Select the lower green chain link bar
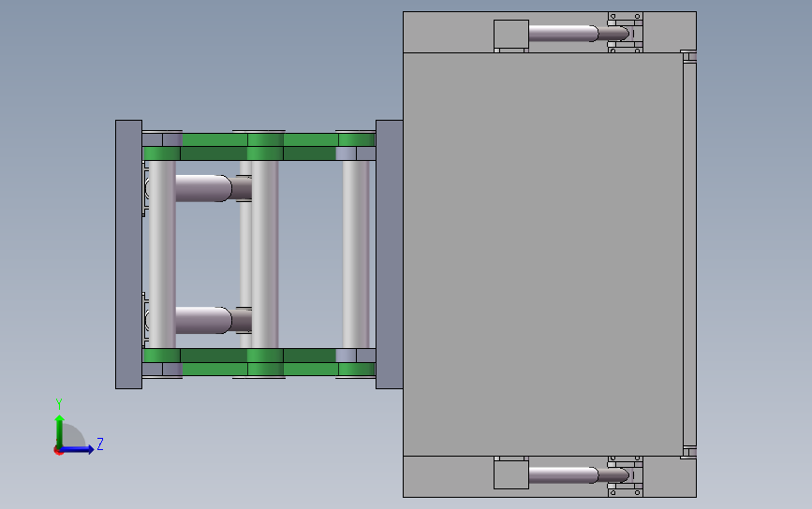 [x=258, y=362]
